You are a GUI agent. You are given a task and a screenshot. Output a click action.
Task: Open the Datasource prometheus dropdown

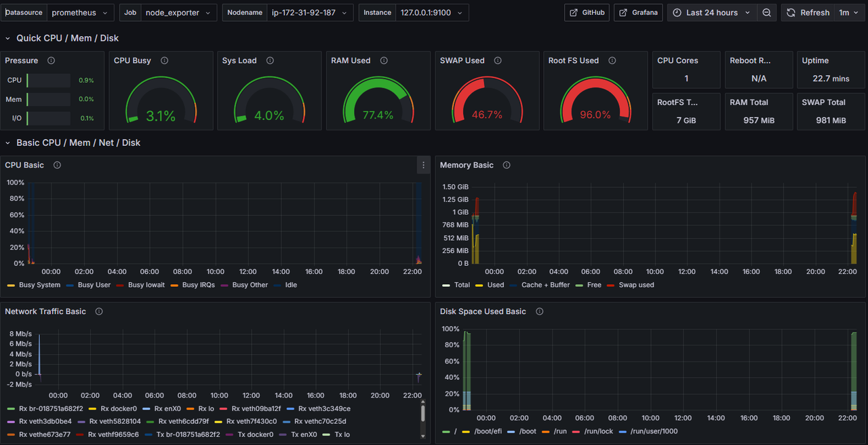click(x=81, y=13)
